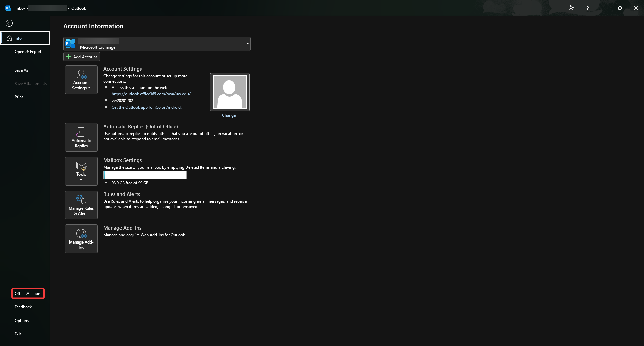Click the Coming Soon icon in the title bar
Screen dimensions: 644x346
click(572, 8)
